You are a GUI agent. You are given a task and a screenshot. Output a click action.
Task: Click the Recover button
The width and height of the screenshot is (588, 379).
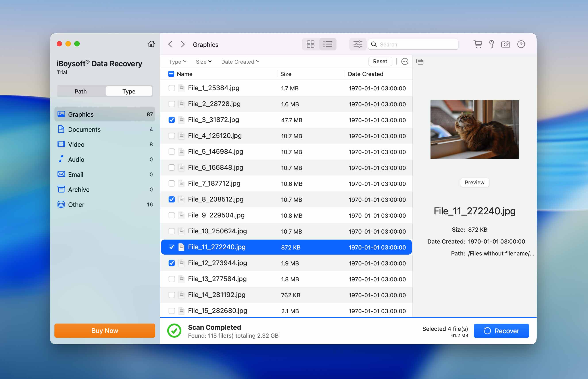tap(502, 331)
